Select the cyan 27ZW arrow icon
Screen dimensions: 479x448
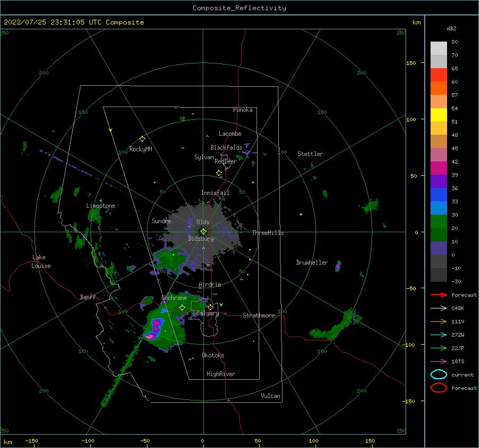(x=439, y=335)
